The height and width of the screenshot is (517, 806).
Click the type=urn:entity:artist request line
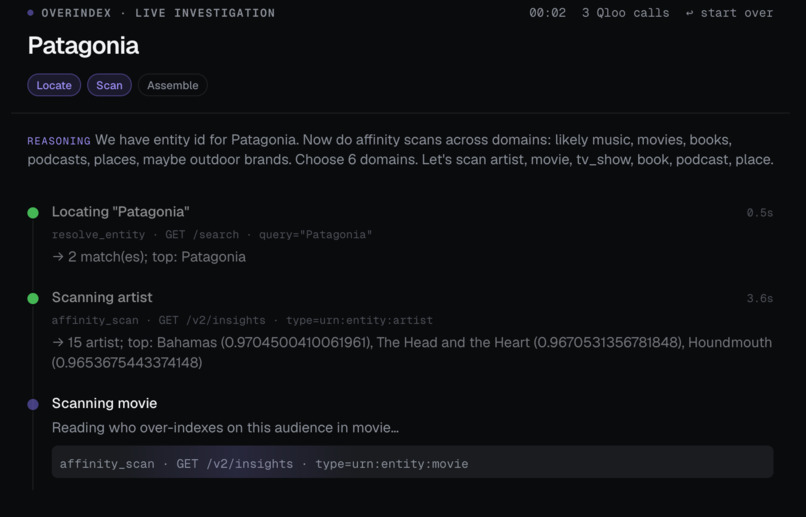click(242, 321)
